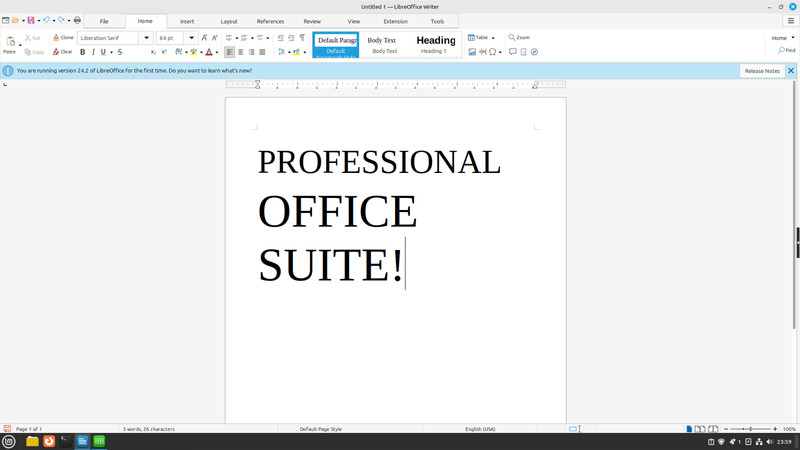Adjust the zoom slider in status bar
This screenshot has height=450, width=800.
pos(750,429)
